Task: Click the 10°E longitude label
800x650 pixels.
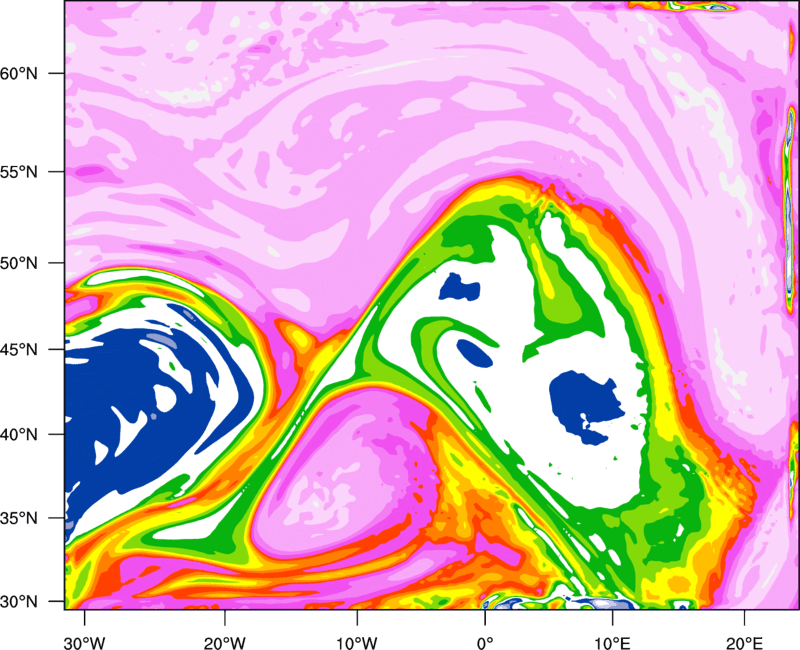Action: point(612,643)
